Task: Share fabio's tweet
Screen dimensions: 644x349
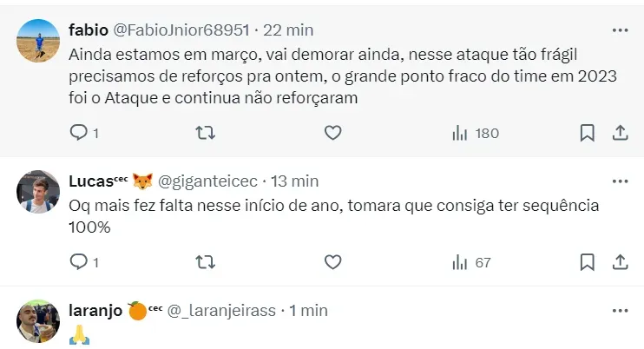Action: coord(621,133)
